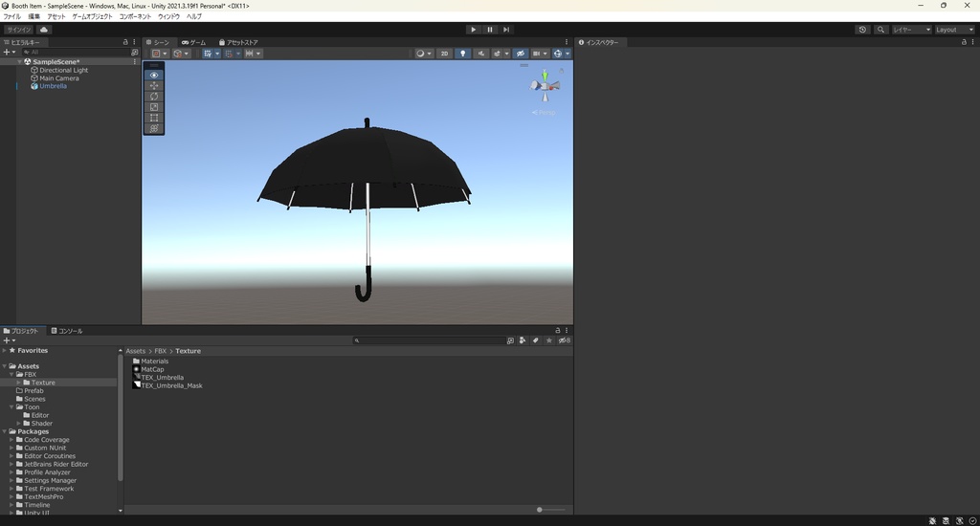This screenshot has height=526, width=980.
Task: Click Hierarchy search scope icon
Action: [x=134, y=53]
